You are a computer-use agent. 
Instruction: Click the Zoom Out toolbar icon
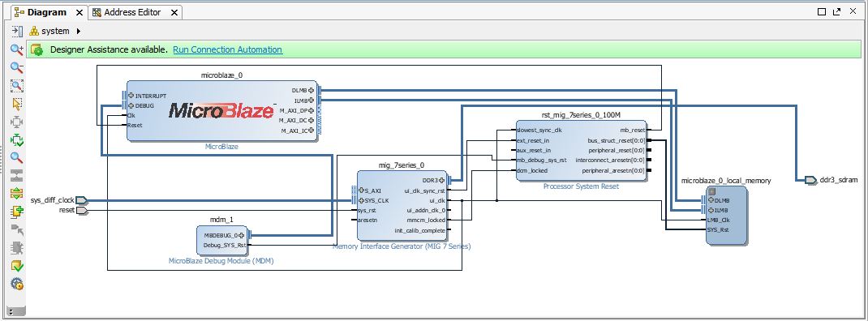17,67
